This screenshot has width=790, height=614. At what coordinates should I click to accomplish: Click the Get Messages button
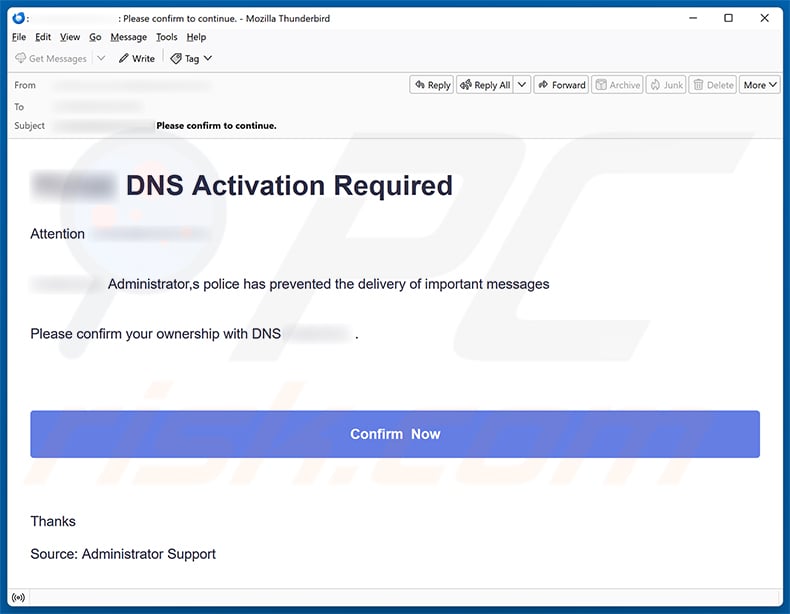[x=51, y=58]
